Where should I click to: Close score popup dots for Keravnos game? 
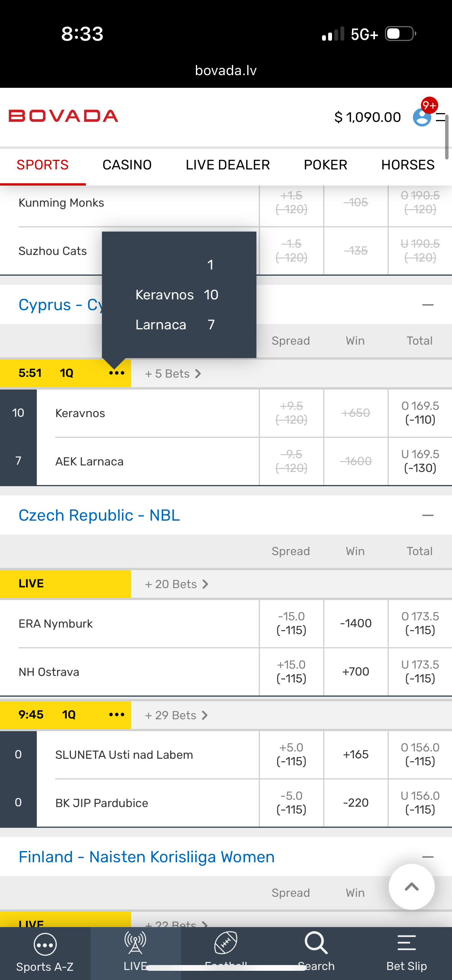[x=117, y=373]
